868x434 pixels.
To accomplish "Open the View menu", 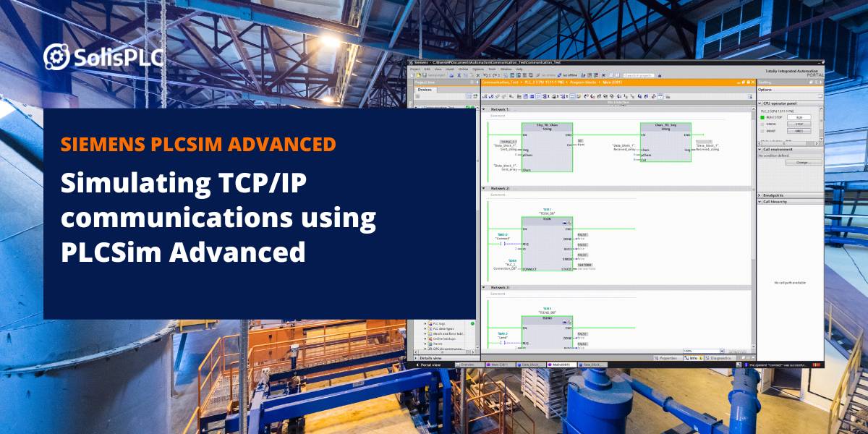I will coord(438,69).
